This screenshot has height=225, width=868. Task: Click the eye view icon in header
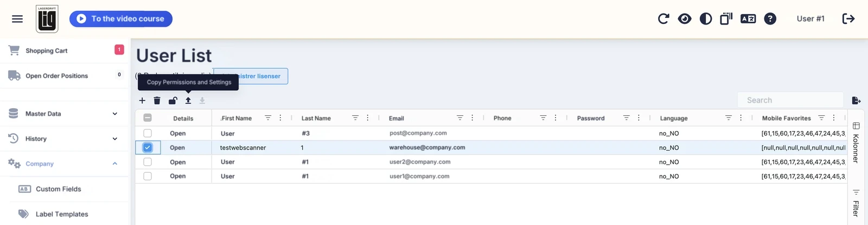[x=685, y=19]
